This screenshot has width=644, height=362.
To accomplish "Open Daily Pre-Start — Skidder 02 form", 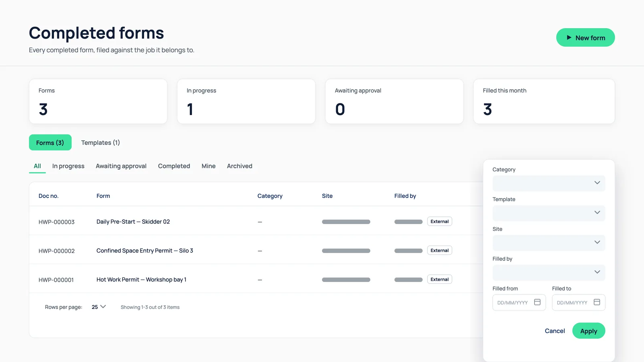I will point(133,222).
